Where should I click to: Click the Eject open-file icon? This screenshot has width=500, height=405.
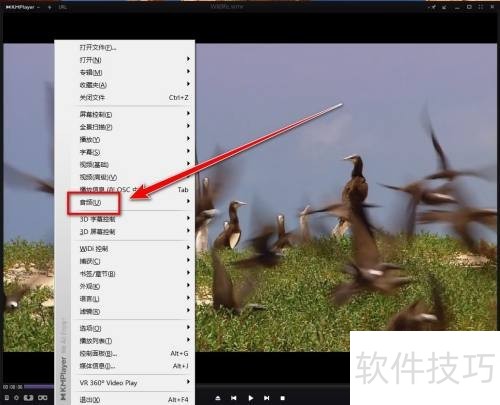(x=218, y=398)
